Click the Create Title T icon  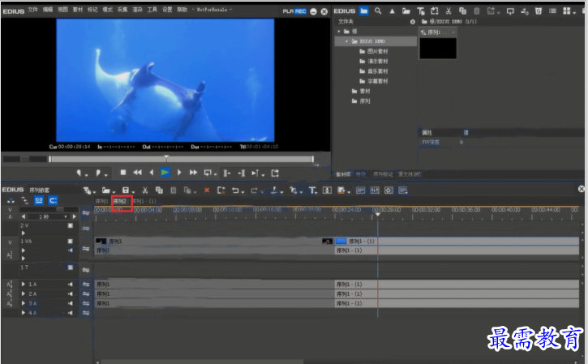312,191
